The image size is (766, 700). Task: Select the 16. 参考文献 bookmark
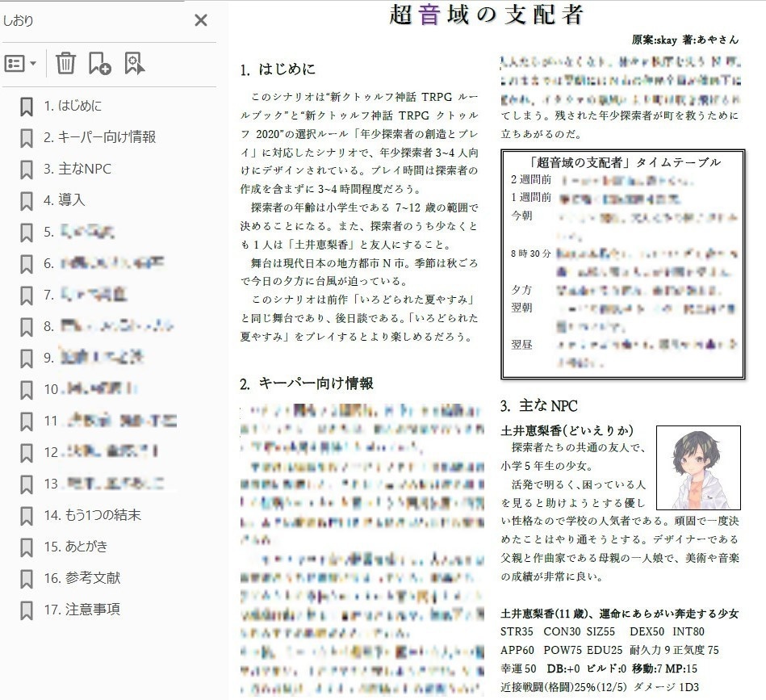(81, 577)
